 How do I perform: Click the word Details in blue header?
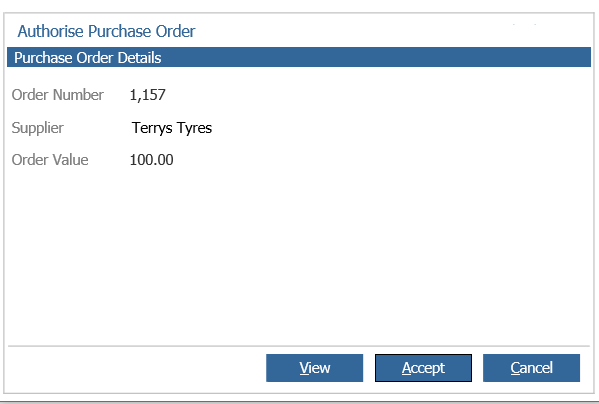pos(139,58)
